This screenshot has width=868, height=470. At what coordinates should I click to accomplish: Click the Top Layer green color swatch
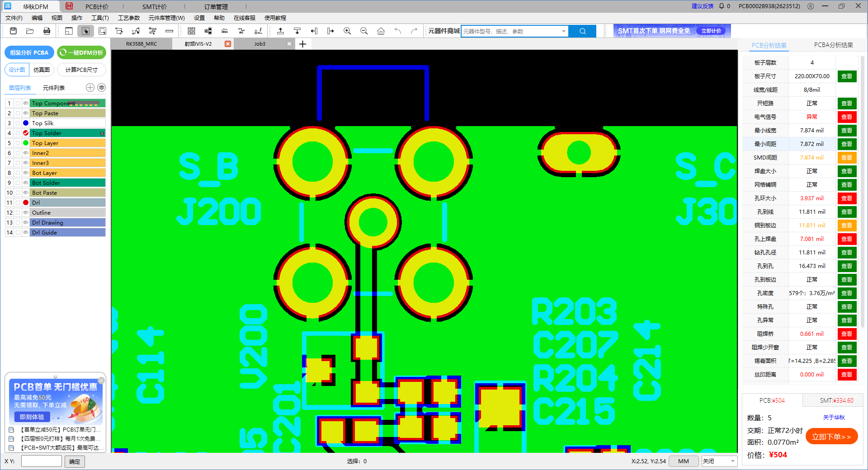[x=26, y=143]
